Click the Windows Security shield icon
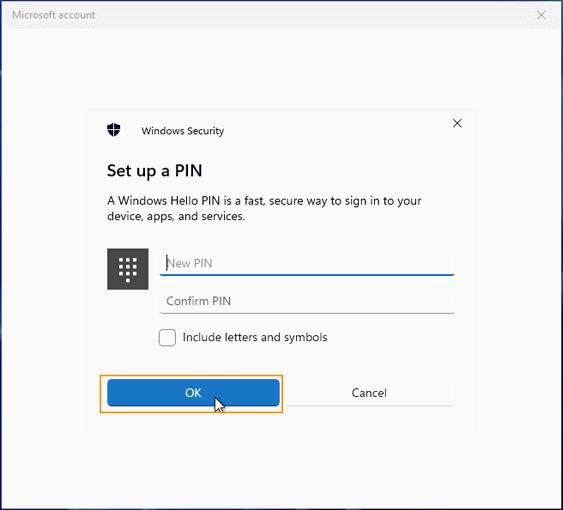This screenshot has height=510, width=563. [x=114, y=130]
